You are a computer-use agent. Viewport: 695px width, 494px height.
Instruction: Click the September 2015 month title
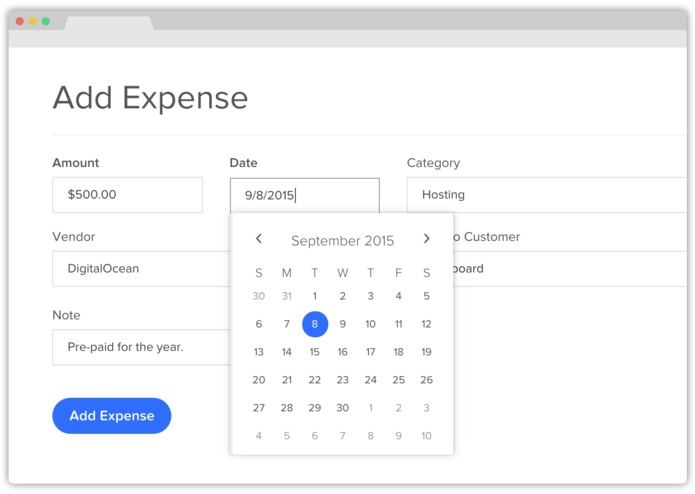coord(343,241)
